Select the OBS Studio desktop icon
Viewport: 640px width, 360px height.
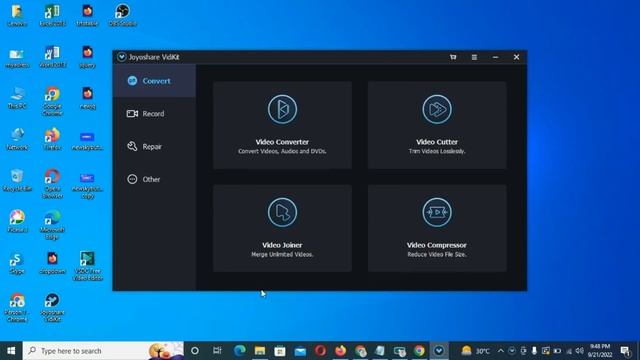(x=122, y=16)
